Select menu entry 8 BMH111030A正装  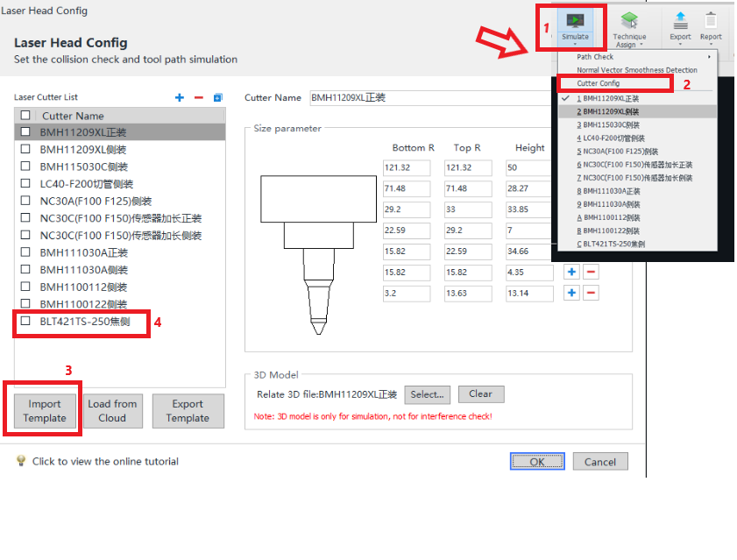637,191
